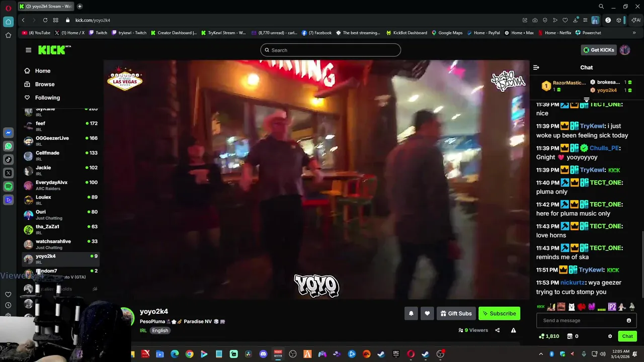Open TikTok in Opera sidebar
644x362 pixels.
[x=8, y=160]
